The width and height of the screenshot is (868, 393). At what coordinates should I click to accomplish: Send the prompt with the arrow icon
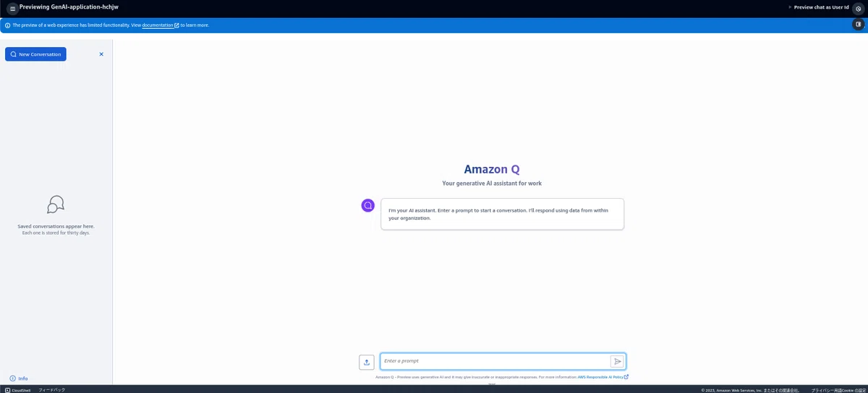click(x=617, y=361)
